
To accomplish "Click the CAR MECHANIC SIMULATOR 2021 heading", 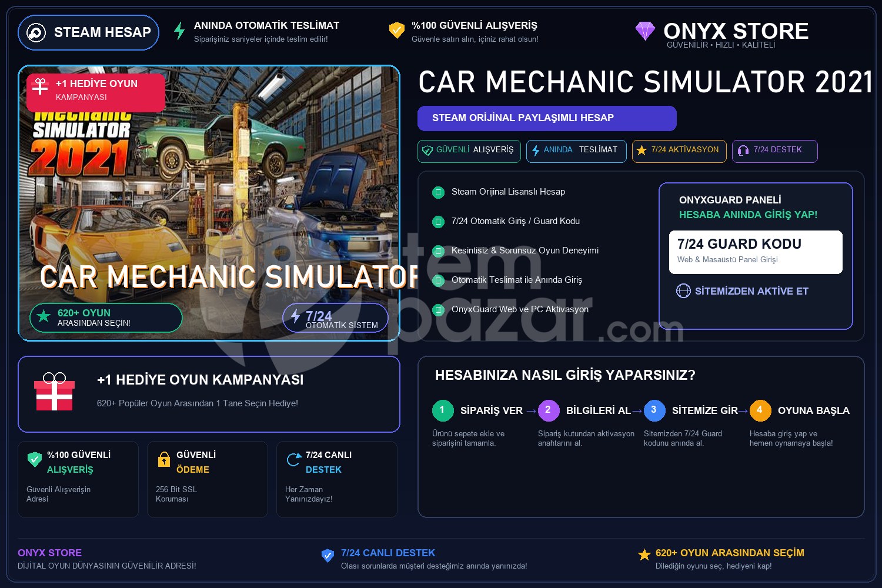I will (x=645, y=82).
